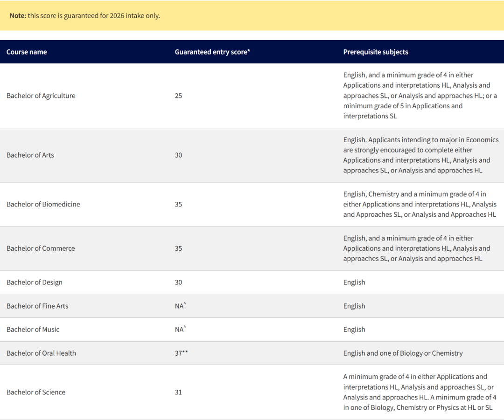Choose the Bachelor of Design course name
Image resolution: width=504 pixels, height=420 pixels.
[34, 282]
